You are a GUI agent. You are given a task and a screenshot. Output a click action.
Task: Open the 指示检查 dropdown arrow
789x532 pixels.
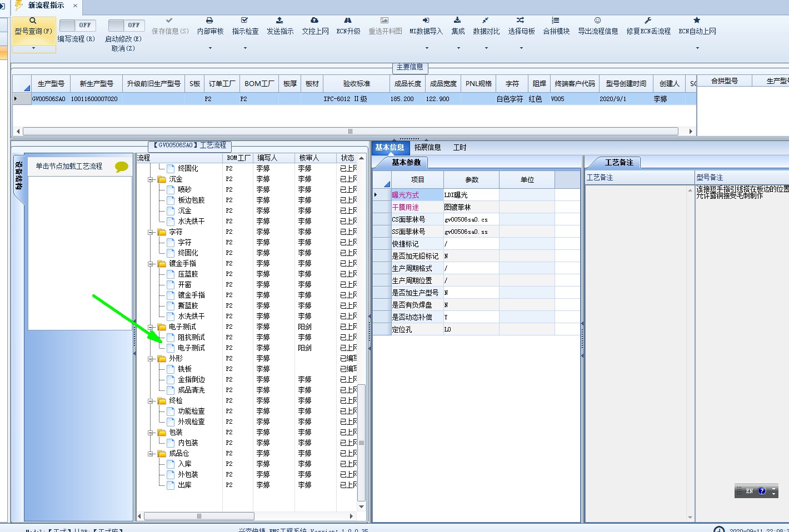coord(245,48)
